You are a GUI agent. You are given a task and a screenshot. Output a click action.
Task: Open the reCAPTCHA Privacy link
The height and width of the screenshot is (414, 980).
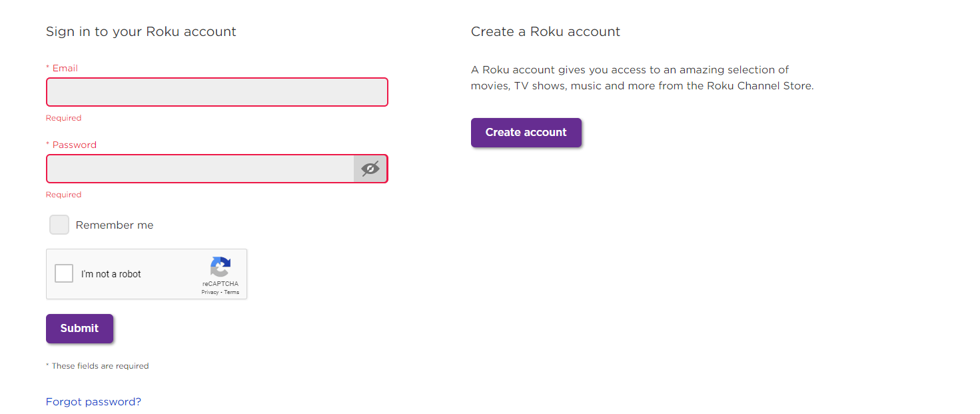click(x=210, y=292)
